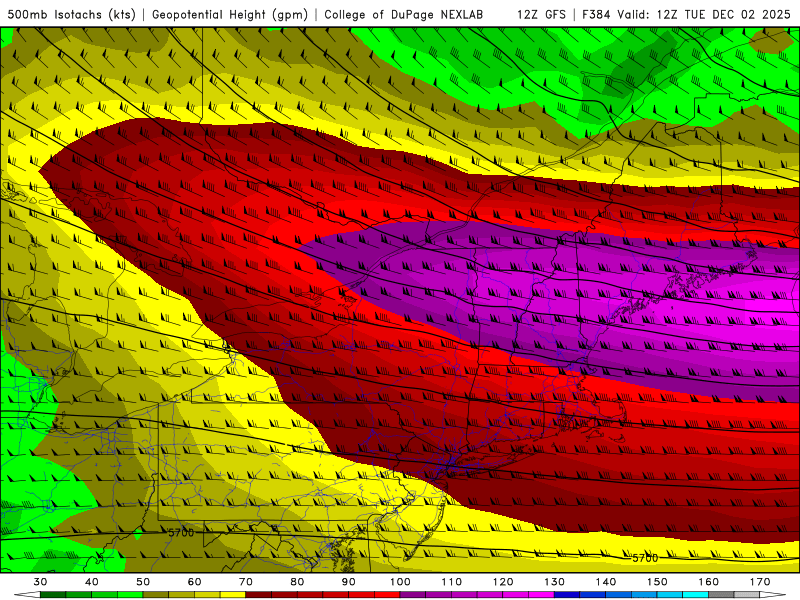800x600 pixels.
Task: Click the legend value 160
Action: coord(709,582)
